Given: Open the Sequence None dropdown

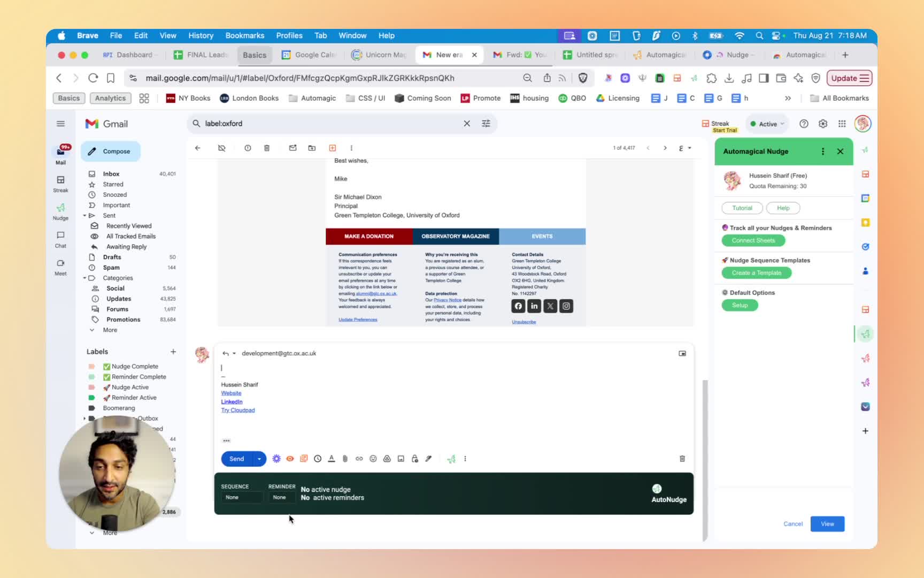Looking at the screenshot, I should 241,497.
